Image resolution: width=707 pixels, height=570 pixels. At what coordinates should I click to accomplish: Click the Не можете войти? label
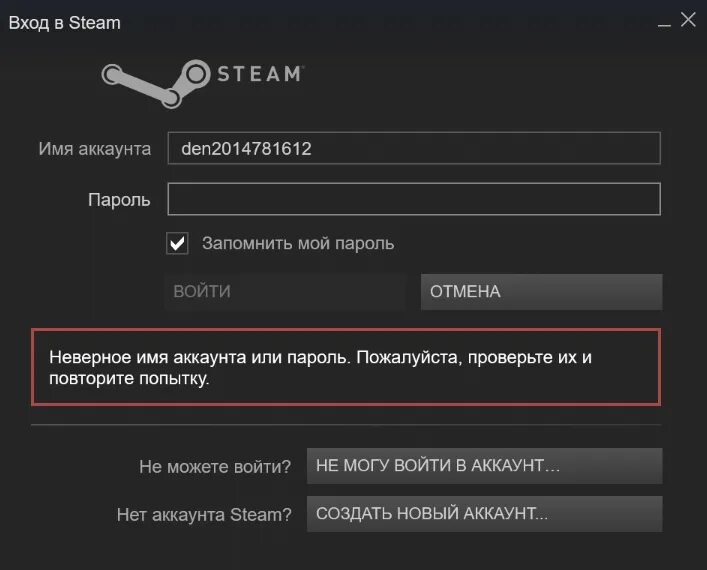pyautogui.click(x=215, y=467)
